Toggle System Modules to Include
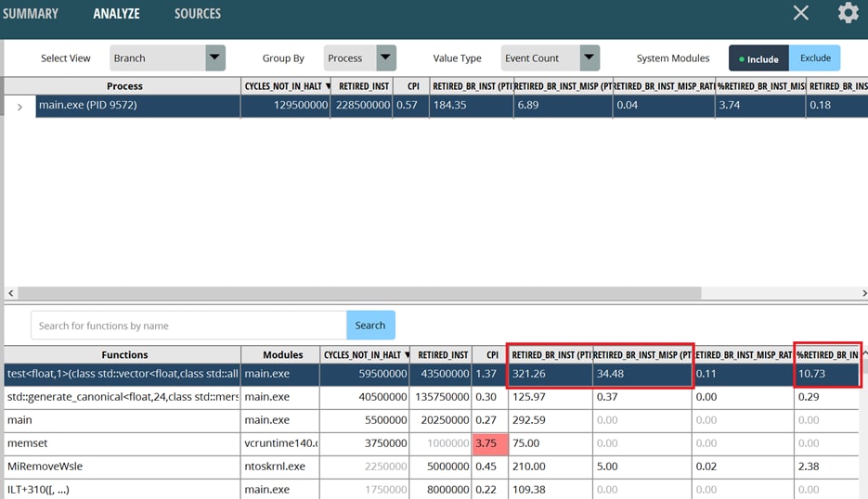The height and width of the screenshot is (499, 868). 758,58
